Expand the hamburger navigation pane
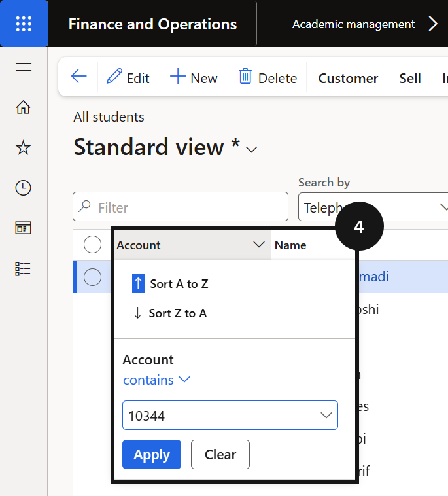Screen dimensions: 448x496 click(x=24, y=67)
